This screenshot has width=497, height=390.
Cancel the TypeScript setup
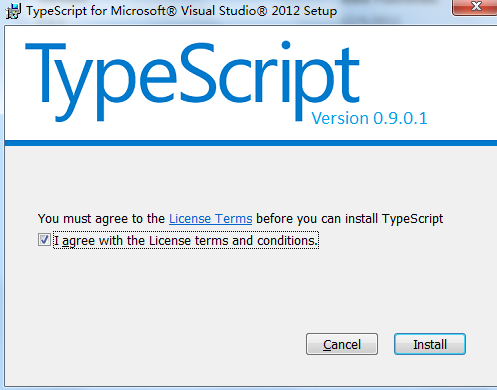click(x=342, y=344)
